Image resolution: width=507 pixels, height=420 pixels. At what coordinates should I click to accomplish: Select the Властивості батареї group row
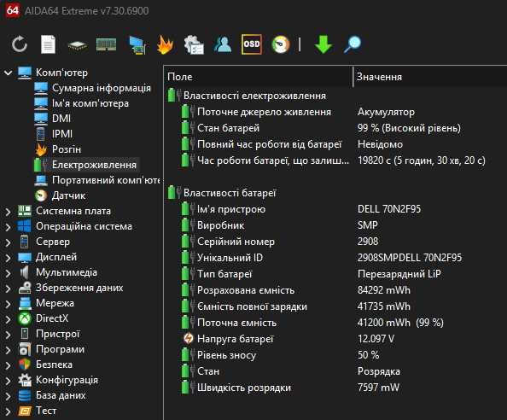pos(222,193)
